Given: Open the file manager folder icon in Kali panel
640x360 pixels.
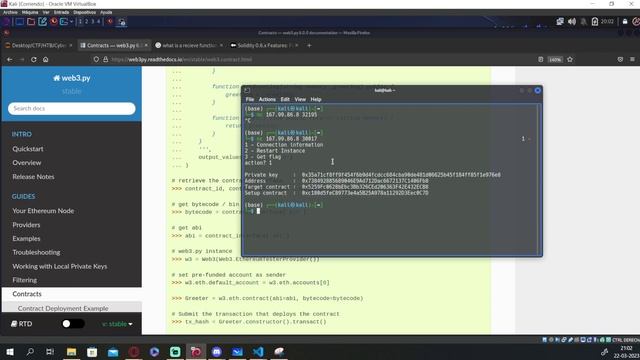Looking at the screenshot, I should tap(31, 22).
